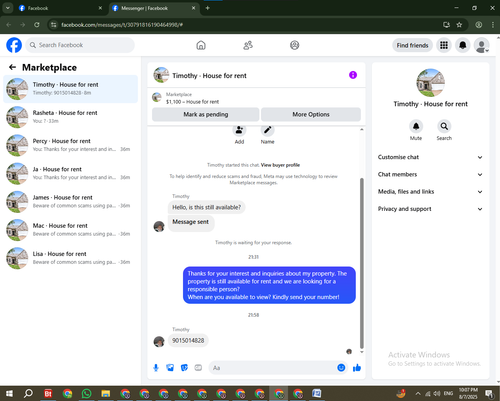Open Windows taskbar search
Viewport: 500px width, 401px height.
28,393
